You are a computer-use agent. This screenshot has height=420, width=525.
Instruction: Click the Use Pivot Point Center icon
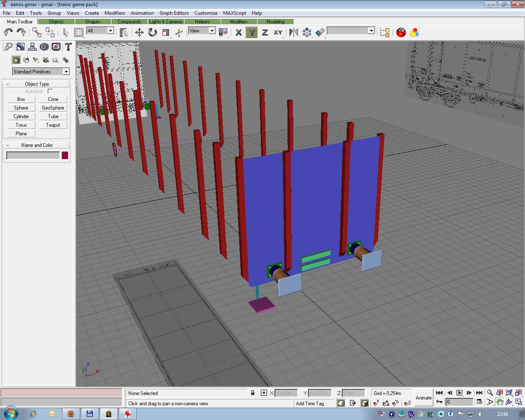223,32
